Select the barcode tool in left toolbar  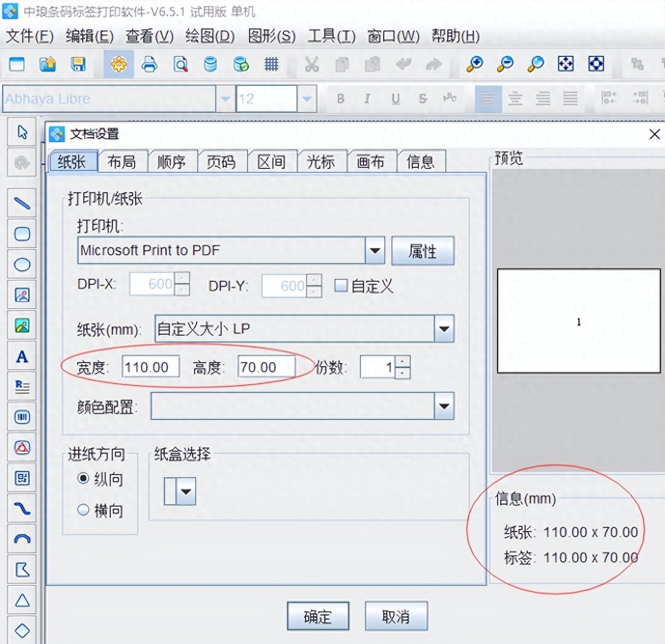(x=22, y=417)
